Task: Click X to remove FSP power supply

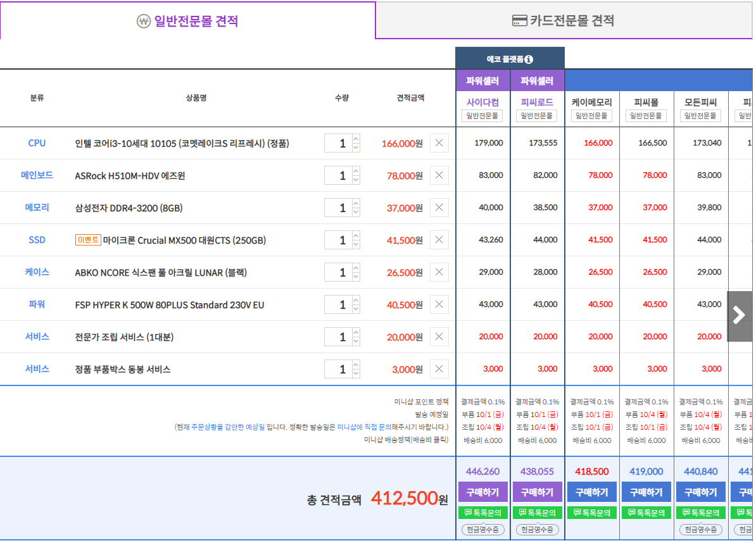Action: (439, 304)
